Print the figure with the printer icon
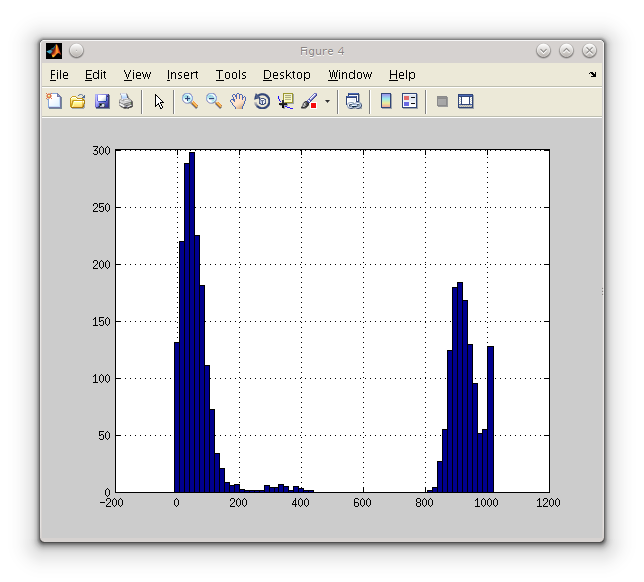The width and height of the screenshot is (644, 582). (126, 101)
